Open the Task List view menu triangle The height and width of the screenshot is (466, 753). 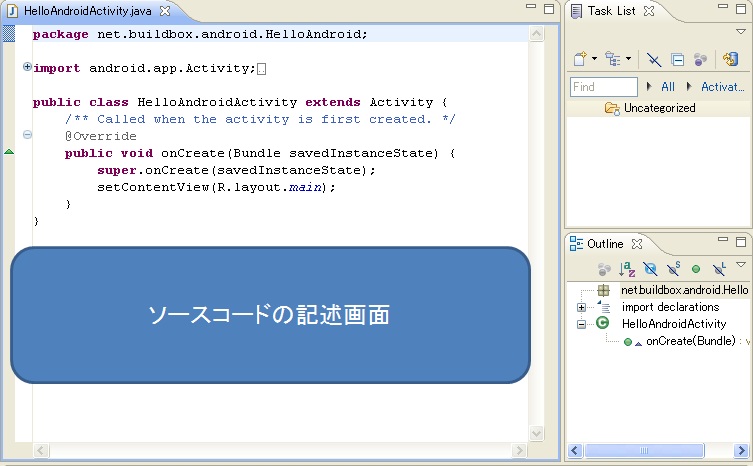tap(741, 32)
